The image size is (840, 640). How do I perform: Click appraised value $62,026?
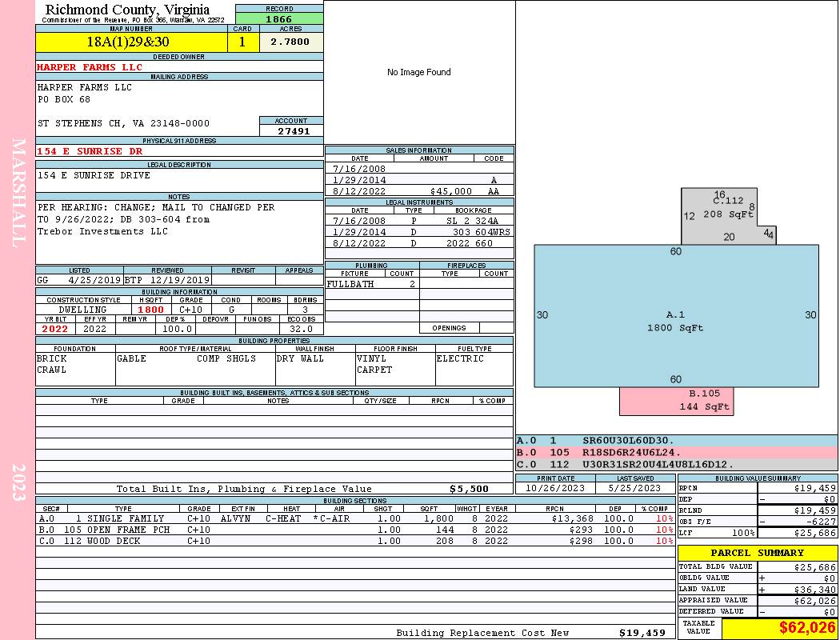(x=814, y=601)
